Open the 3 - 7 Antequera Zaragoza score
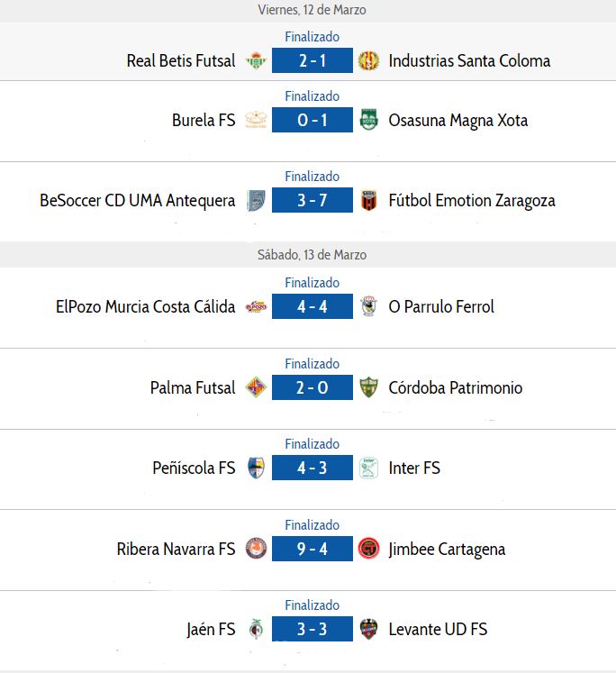This screenshot has height=673, width=616. click(x=313, y=200)
